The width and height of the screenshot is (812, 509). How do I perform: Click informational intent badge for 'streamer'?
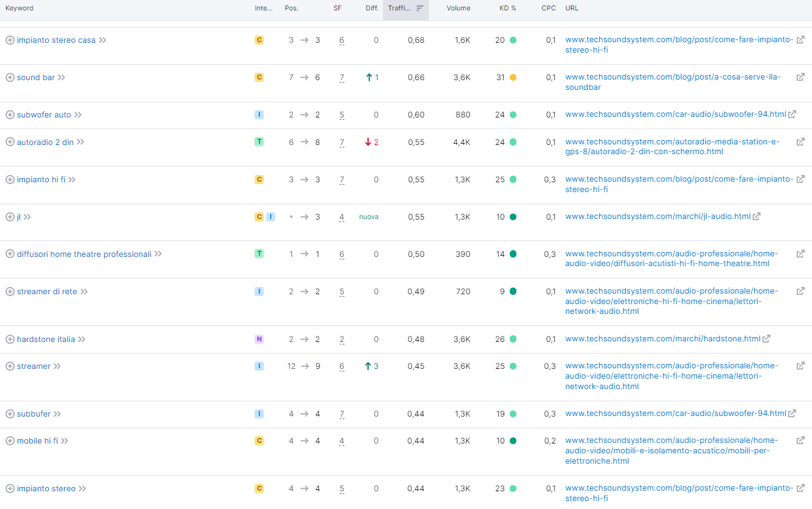[x=259, y=366]
